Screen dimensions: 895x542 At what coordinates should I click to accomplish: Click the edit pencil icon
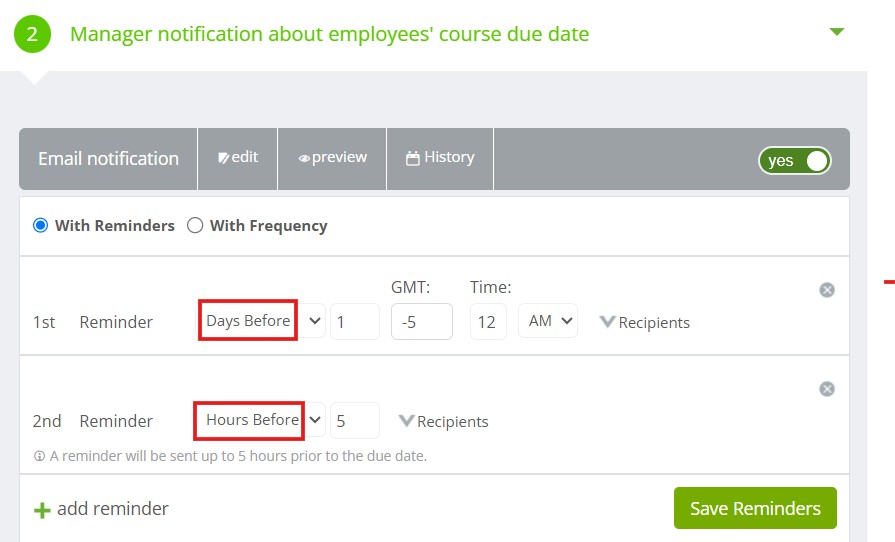[223, 158]
